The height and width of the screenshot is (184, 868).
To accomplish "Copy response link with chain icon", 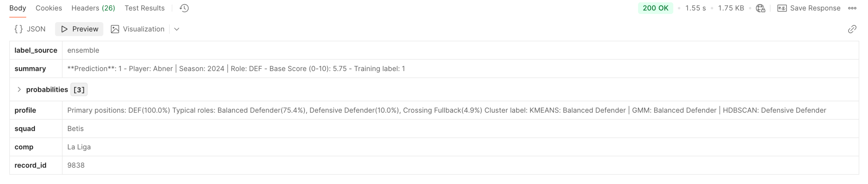I will click(852, 29).
